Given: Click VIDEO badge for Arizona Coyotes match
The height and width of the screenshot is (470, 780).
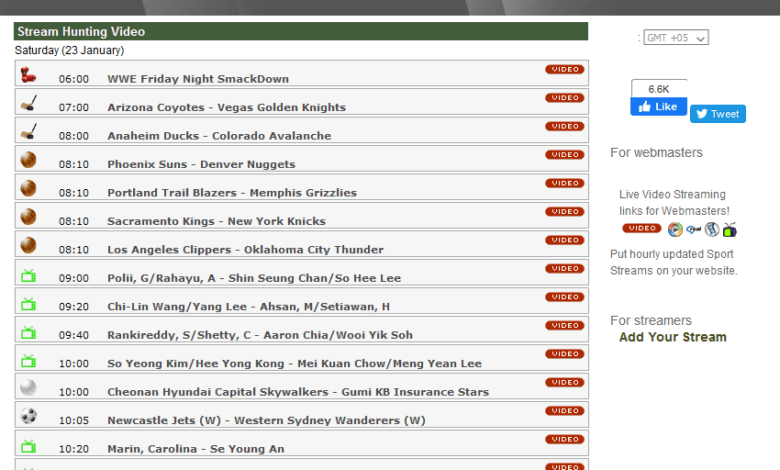Looking at the screenshot, I should coord(565,97).
